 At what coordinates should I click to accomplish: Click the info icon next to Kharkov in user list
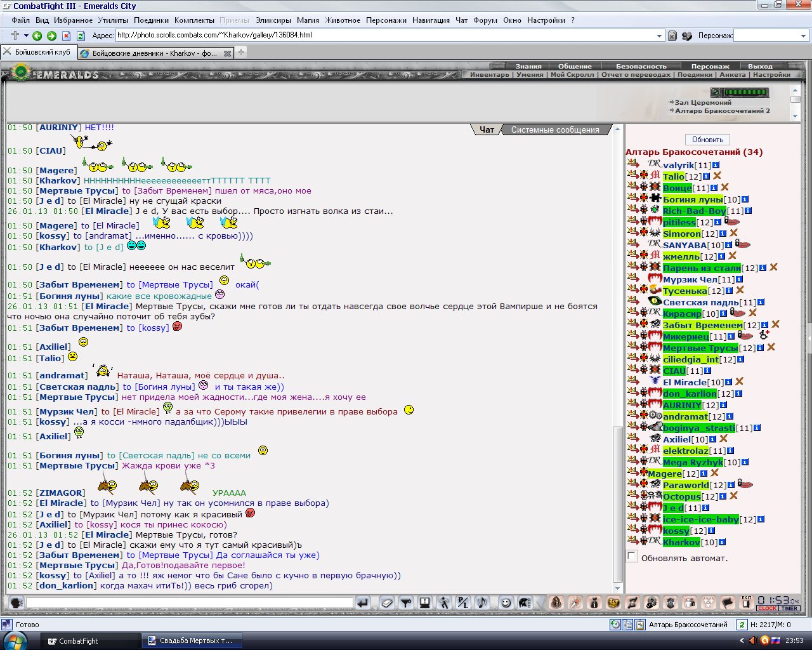pyautogui.click(x=723, y=542)
